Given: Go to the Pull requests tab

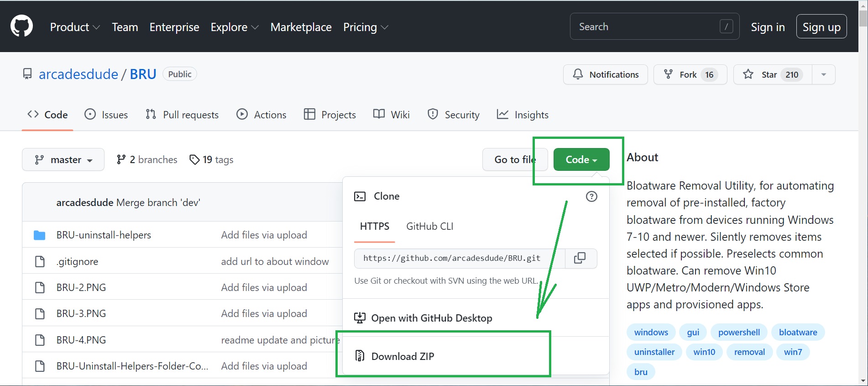Looking at the screenshot, I should (x=182, y=115).
